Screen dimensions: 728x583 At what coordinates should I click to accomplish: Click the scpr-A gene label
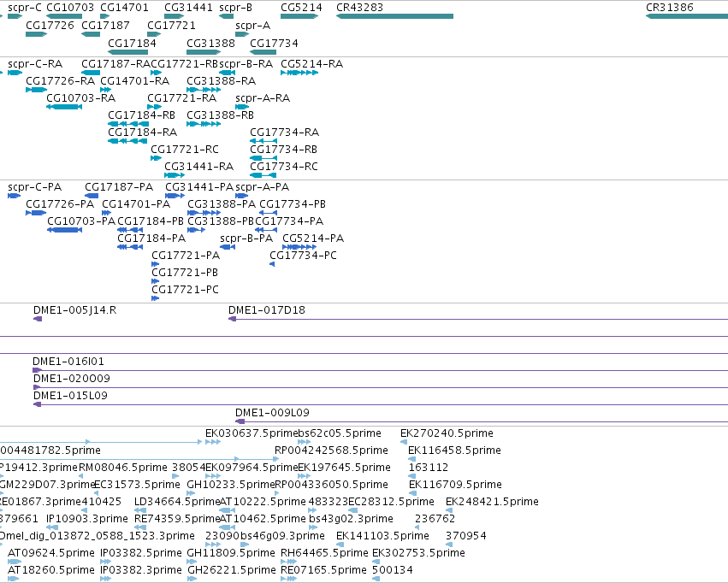point(253,26)
